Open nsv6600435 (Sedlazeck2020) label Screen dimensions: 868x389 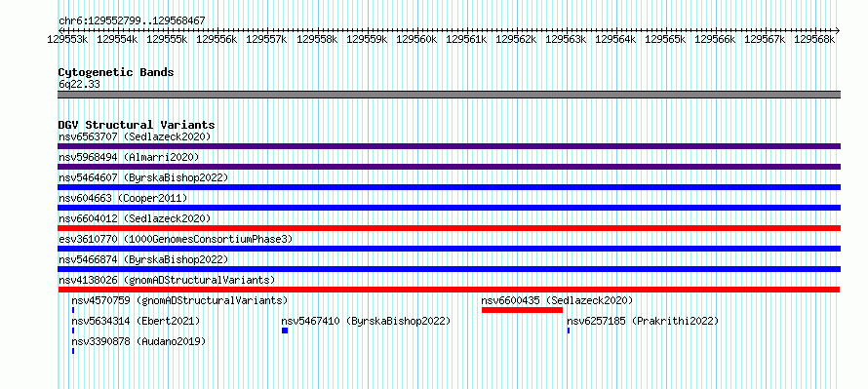point(557,300)
